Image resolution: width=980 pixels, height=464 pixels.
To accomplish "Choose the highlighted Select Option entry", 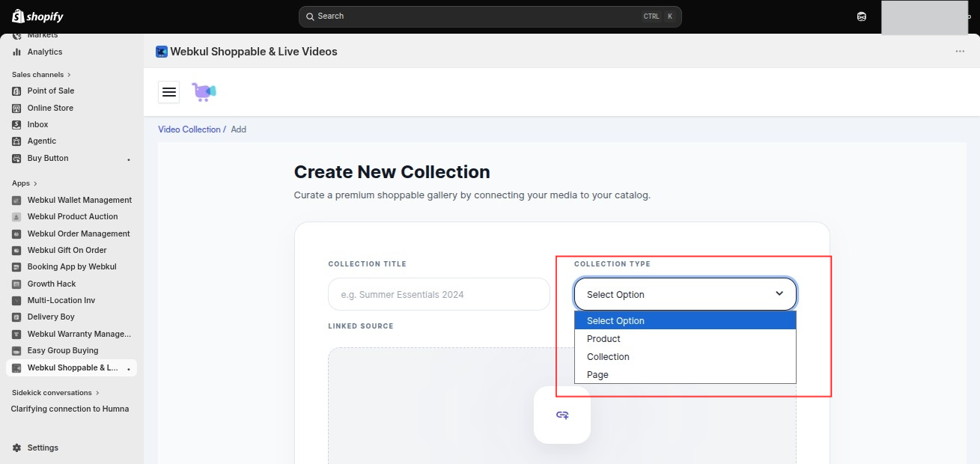I will coord(685,320).
